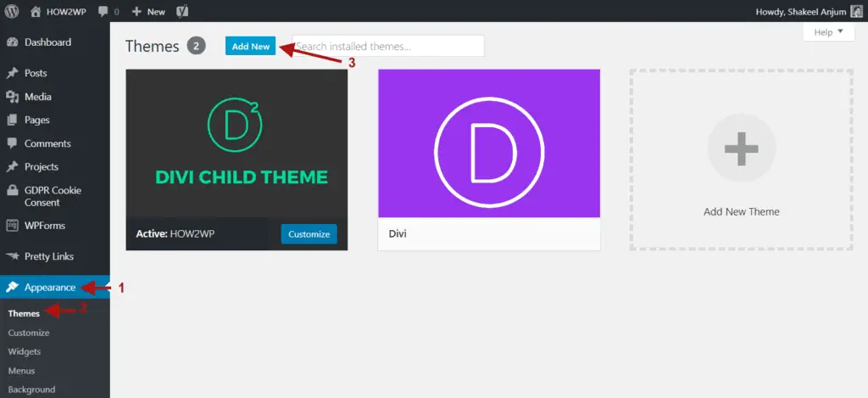868x398 pixels.
Task: Click the plus New icon in admin bar
Action: coord(136,12)
